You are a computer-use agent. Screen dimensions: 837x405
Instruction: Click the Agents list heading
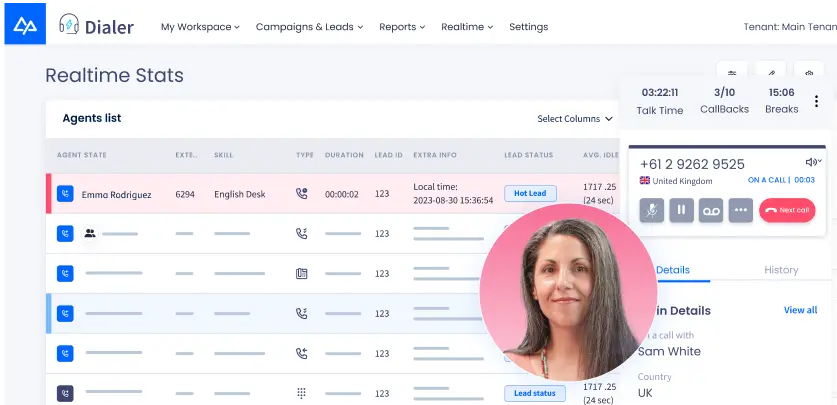pyautogui.click(x=92, y=118)
